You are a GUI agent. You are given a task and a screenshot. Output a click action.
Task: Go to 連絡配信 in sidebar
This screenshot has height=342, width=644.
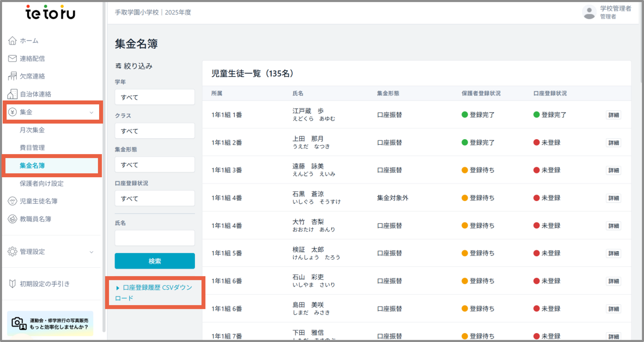coord(32,58)
